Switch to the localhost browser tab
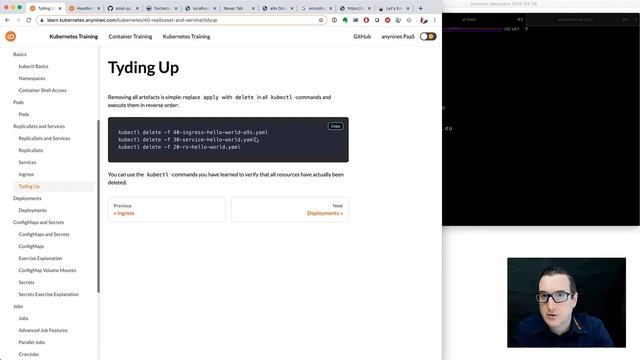 point(200,8)
